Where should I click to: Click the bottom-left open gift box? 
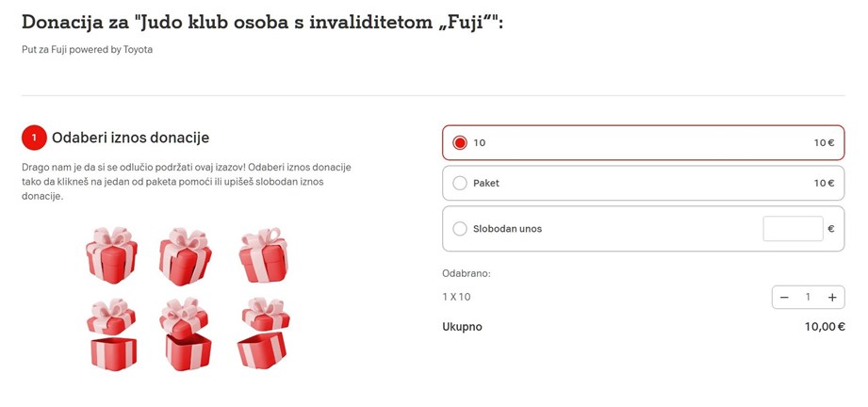coord(112,334)
